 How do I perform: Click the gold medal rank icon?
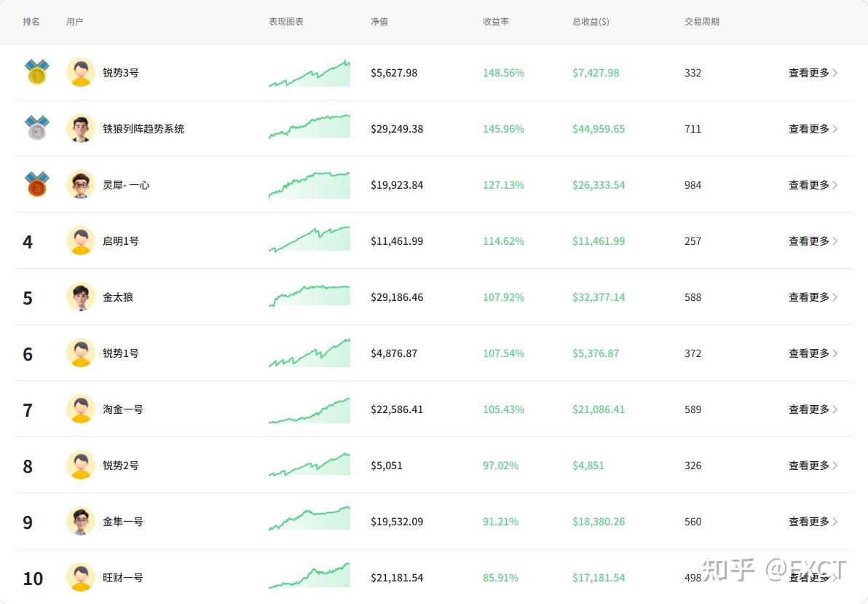pyautogui.click(x=37, y=72)
